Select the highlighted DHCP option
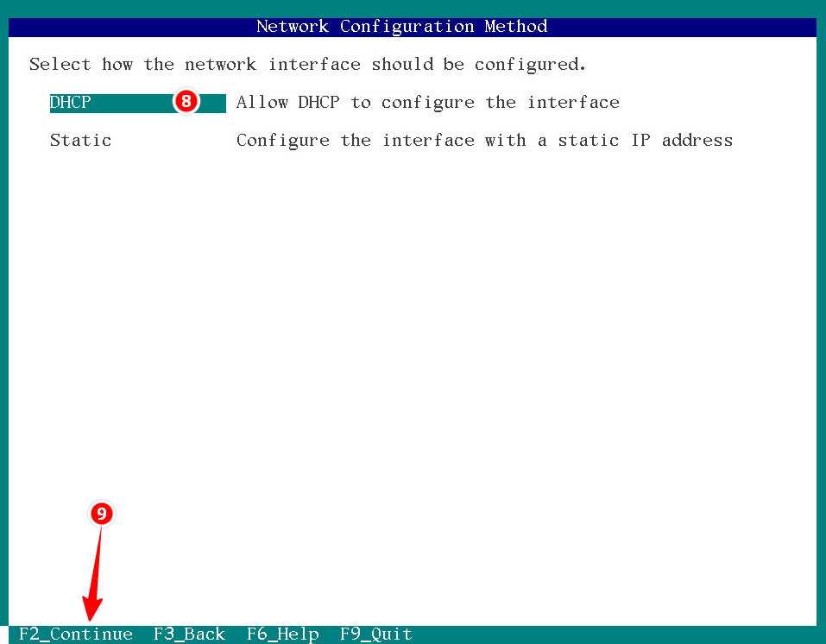The image size is (826, 644). [70, 102]
